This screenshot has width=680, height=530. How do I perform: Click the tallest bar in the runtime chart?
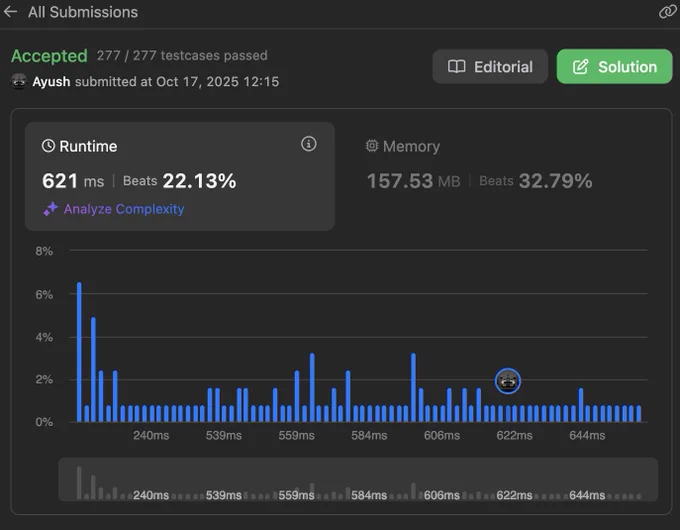click(x=79, y=352)
